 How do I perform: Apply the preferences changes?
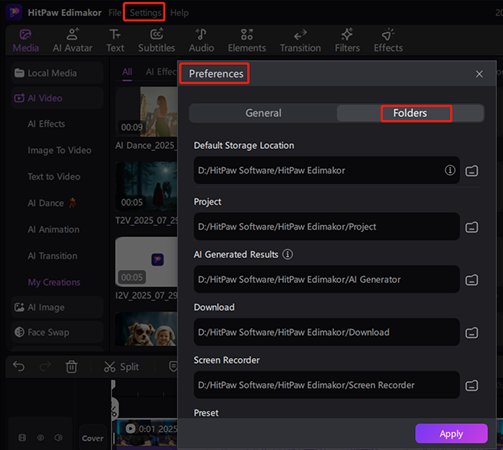[451, 434]
